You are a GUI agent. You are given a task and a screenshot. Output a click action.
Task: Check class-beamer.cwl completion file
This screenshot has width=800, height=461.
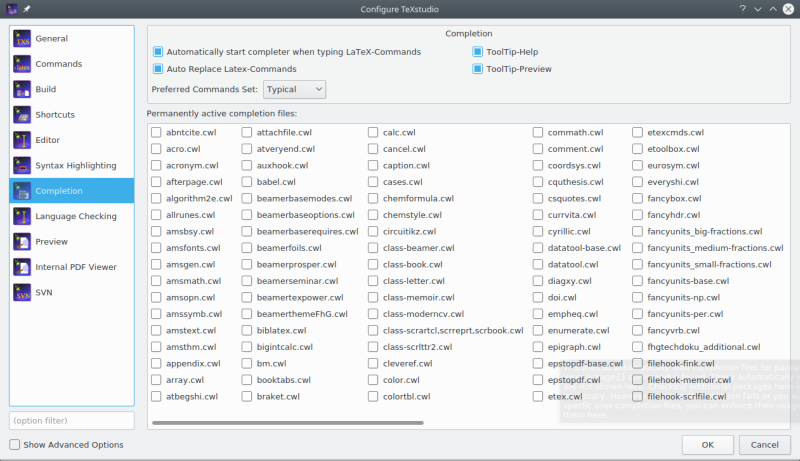[373, 248]
